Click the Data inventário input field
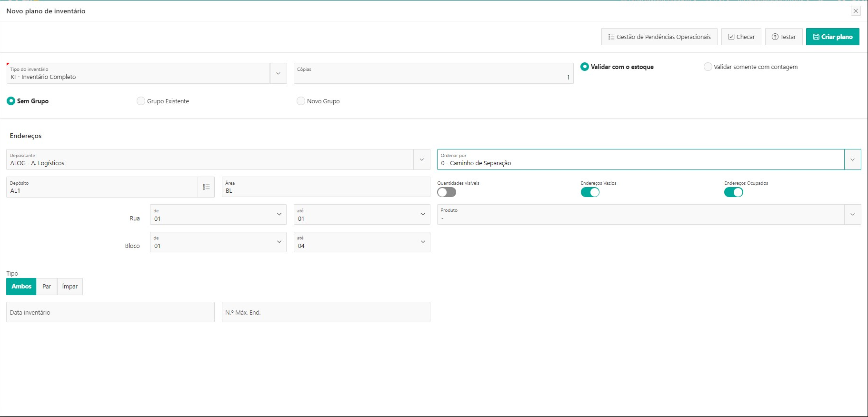This screenshot has height=417, width=868. [110, 312]
